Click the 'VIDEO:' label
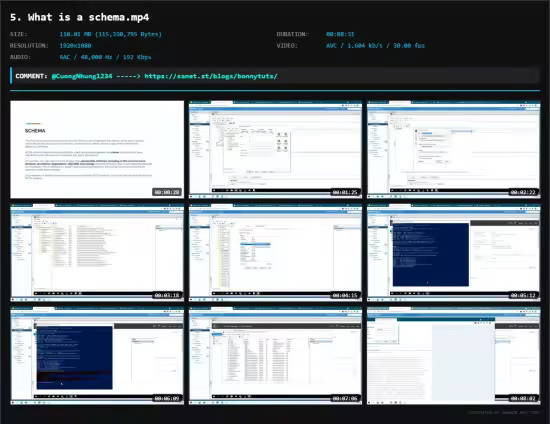 pos(287,46)
